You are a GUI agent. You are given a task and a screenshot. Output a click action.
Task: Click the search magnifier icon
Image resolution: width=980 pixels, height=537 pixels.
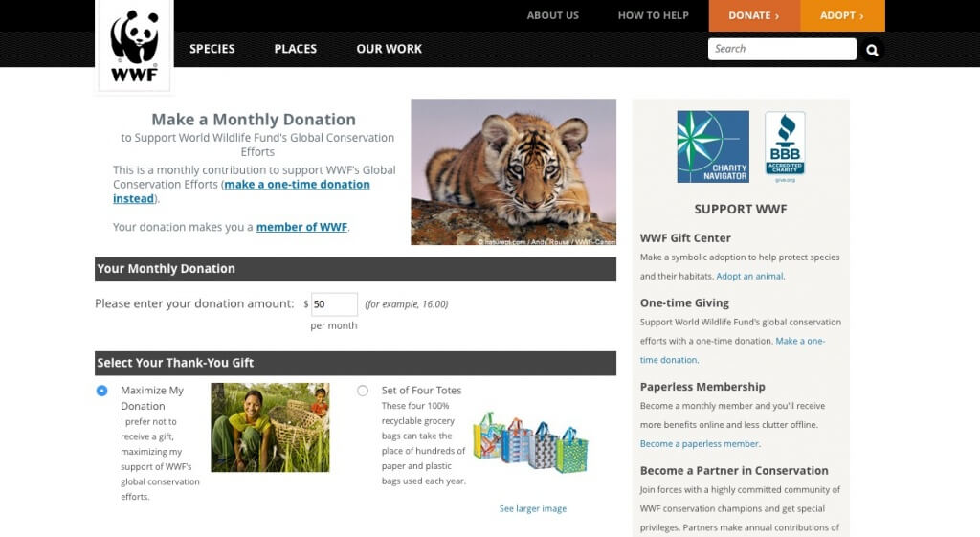(872, 50)
